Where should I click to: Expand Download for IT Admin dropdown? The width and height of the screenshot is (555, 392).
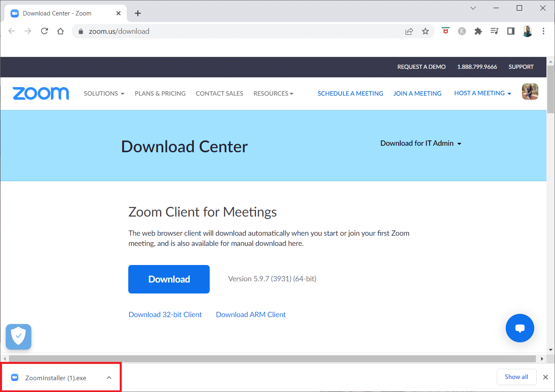coord(421,143)
